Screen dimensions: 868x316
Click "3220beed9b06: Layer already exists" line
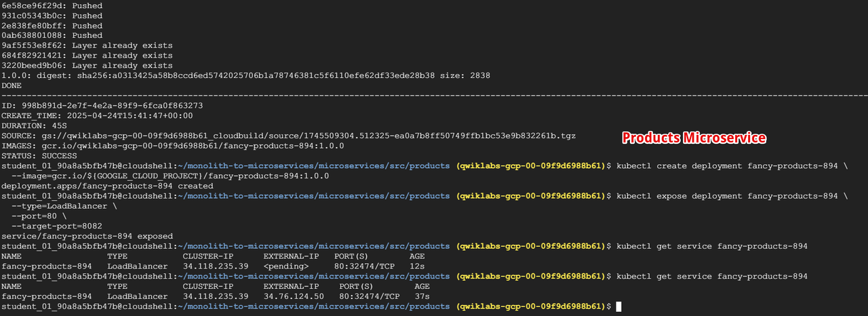point(87,66)
